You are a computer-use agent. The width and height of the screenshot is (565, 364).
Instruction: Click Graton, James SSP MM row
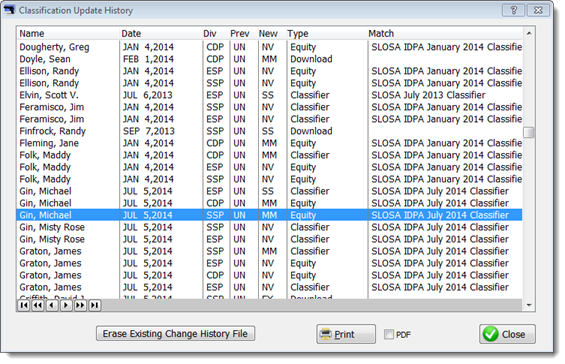[x=270, y=251]
